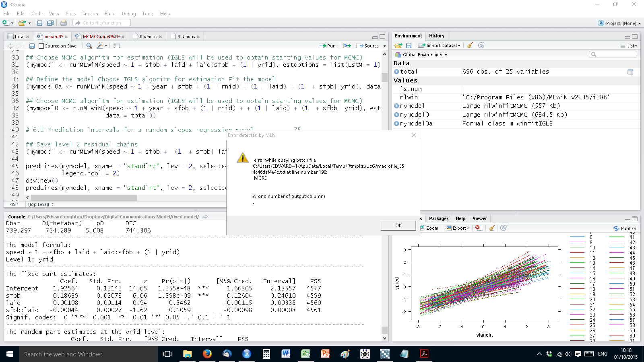Click the compile notebook icon in editor toolbar

click(117, 46)
